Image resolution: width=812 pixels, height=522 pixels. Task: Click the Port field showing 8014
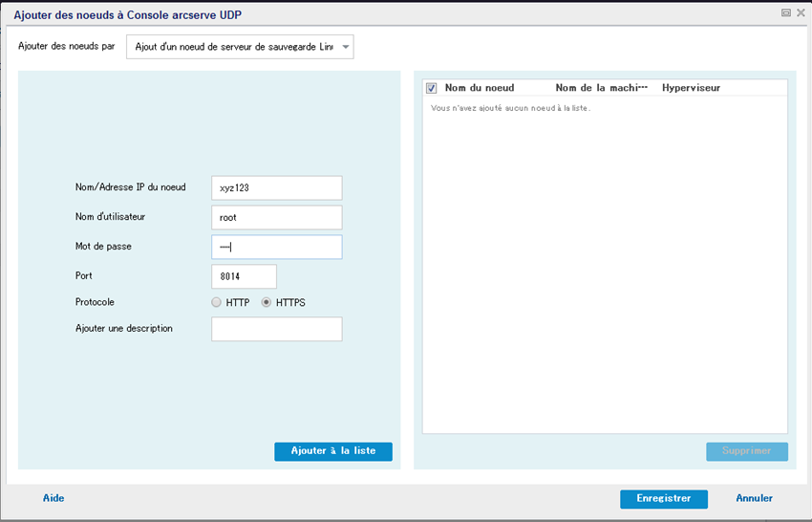pos(244,276)
